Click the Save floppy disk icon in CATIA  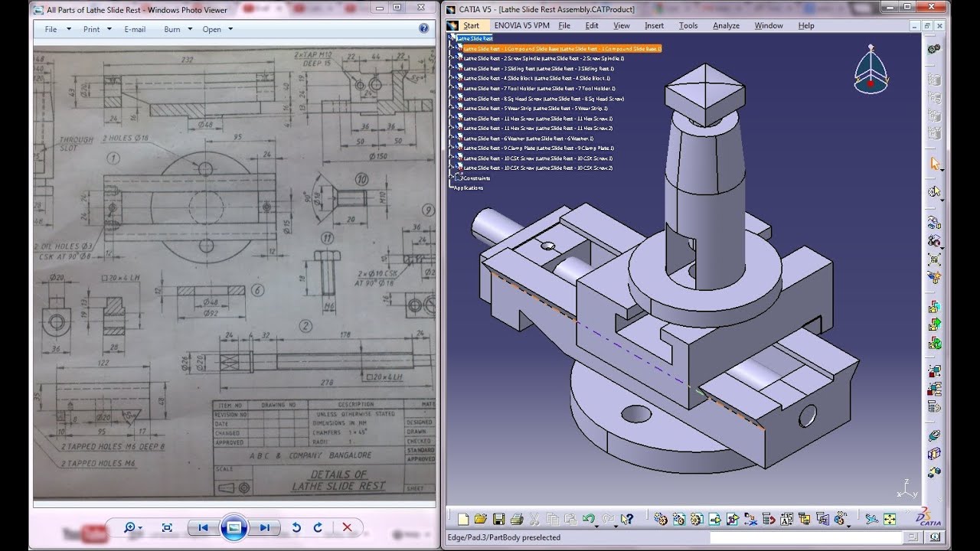coord(498,519)
